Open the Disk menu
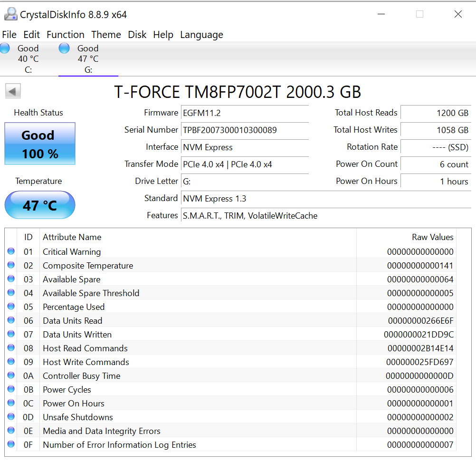The width and height of the screenshot is (476, 462). 137,35
